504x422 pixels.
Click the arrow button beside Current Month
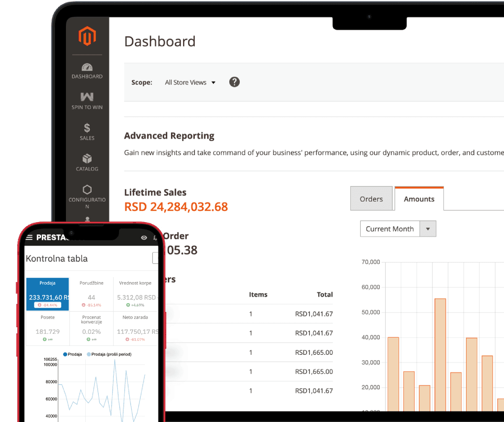pyautogui.click(x=428, y=229)
